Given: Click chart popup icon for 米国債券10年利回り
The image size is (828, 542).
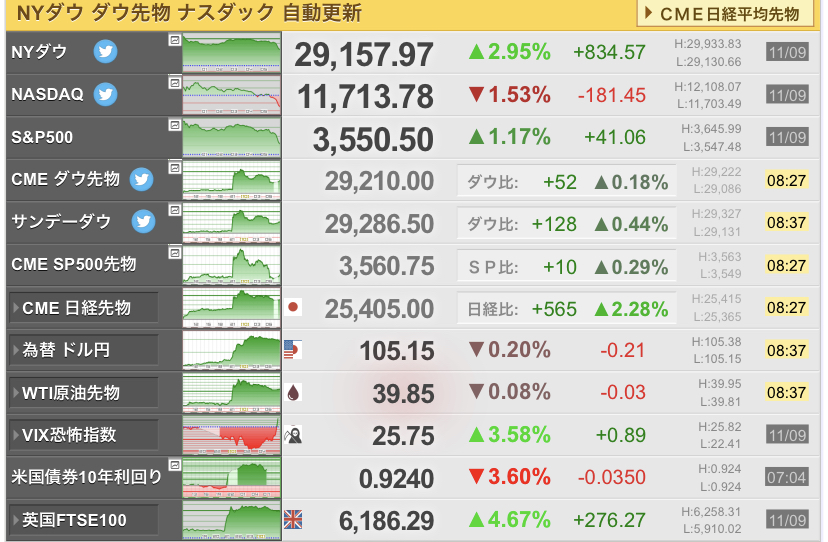Looking at the screenshot, I should click(x=175, y=465).
